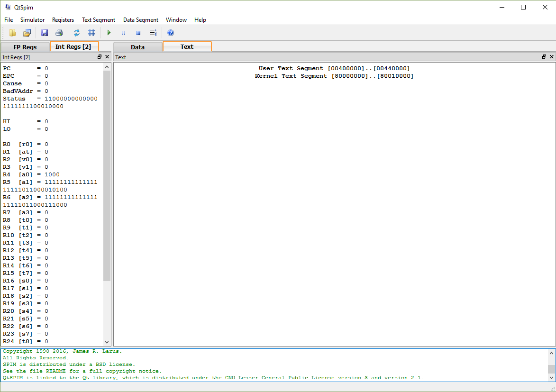
Task: Click the Clear Registers grid icon
Action: tap(91, 33)
